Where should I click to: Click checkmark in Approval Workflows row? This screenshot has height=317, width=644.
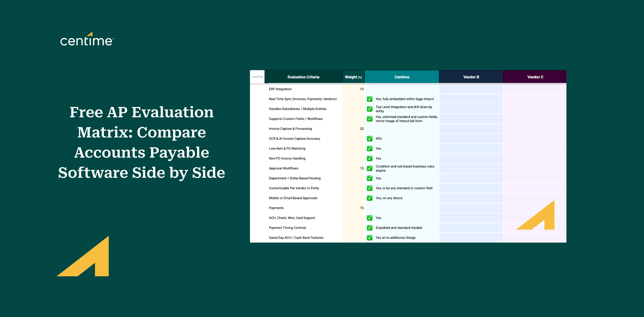[x=370, y=168]
